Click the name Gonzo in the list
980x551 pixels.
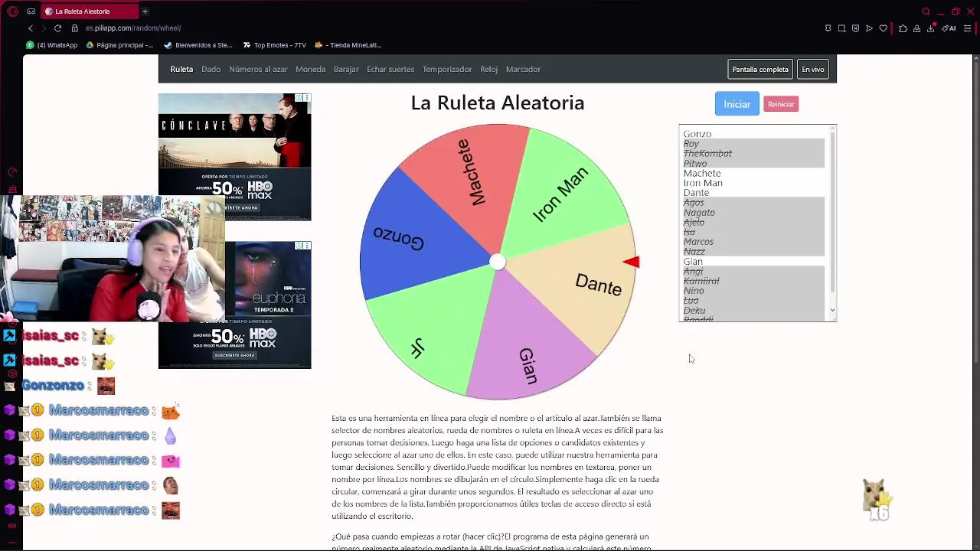point(697,134)
